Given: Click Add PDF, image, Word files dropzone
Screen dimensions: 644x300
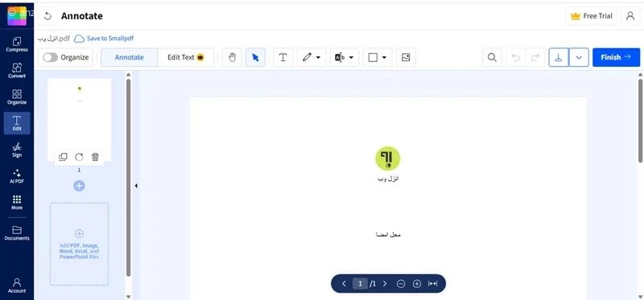Looking at the screenshot, I should (x=79, y=244).
